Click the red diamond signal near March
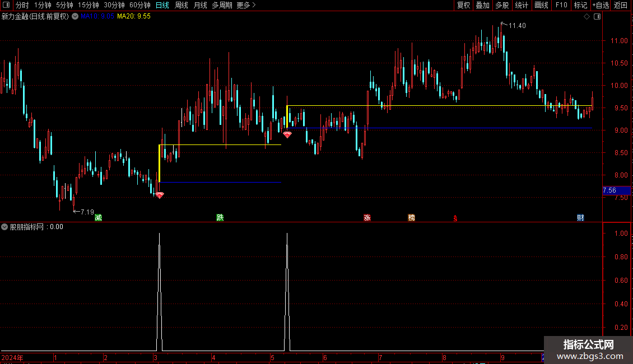 click(x=160, y=195)
